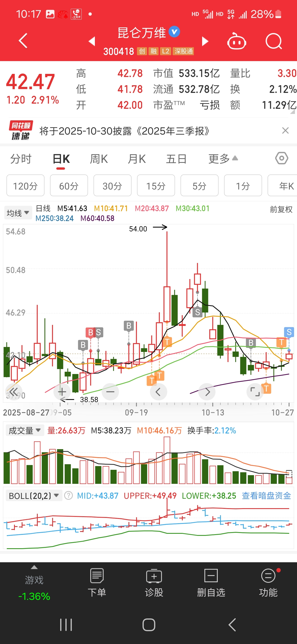Open BOLL indicator help question mark
This screenshot has width=297, height=644.
click(68, 496)
